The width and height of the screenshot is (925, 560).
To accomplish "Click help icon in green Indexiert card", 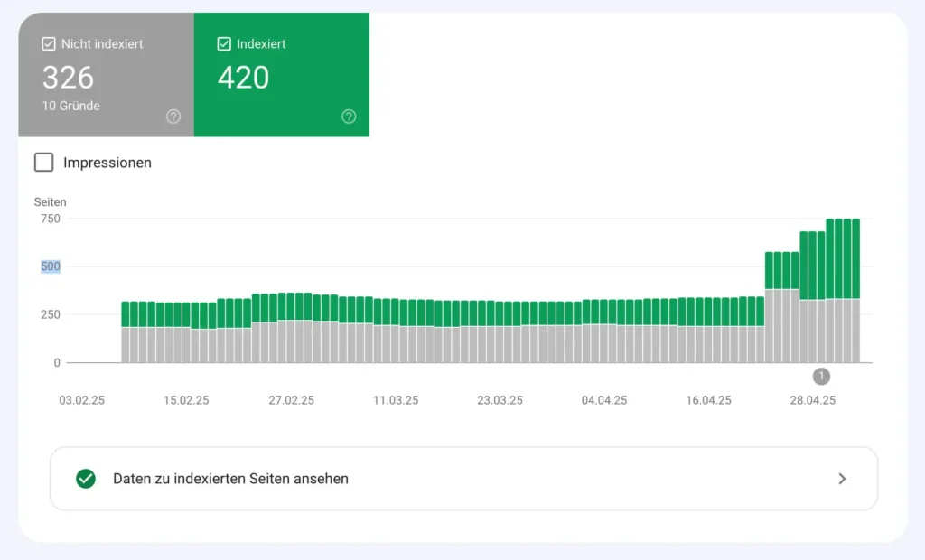I will [x=349, y=117].
